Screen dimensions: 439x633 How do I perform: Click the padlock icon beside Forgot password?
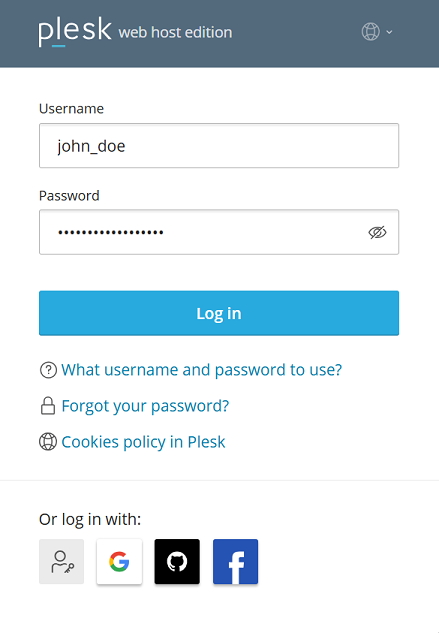point(48,406)
